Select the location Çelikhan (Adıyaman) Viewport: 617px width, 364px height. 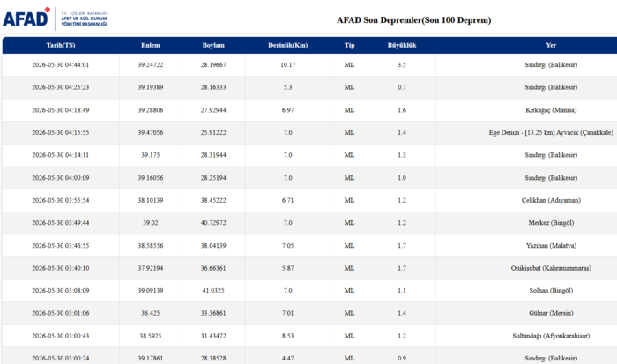pos(551,200)
